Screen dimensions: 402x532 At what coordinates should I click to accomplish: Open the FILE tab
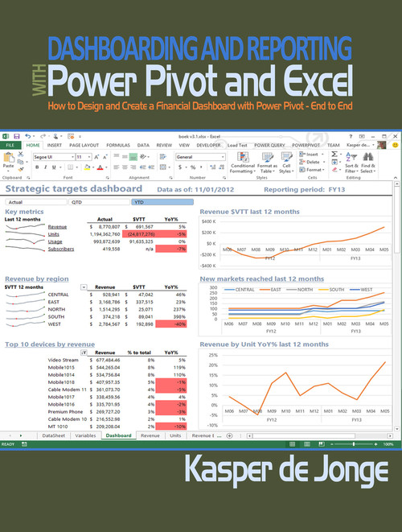[10, 145]
